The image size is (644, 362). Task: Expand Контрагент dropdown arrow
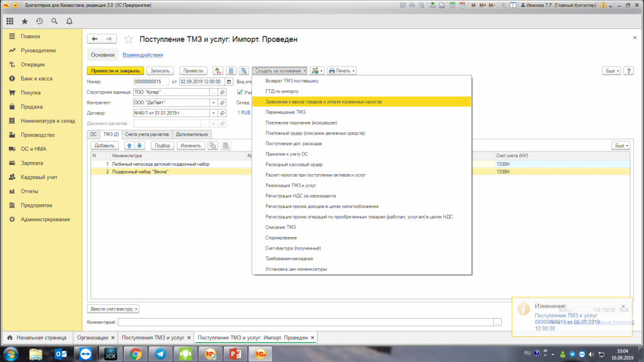click(x=214, y=102)
